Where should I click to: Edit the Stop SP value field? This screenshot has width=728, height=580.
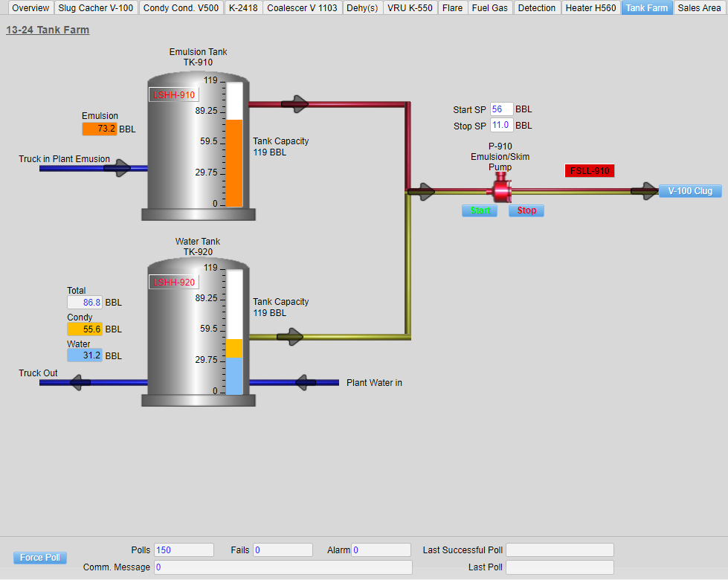pos(501,125)
